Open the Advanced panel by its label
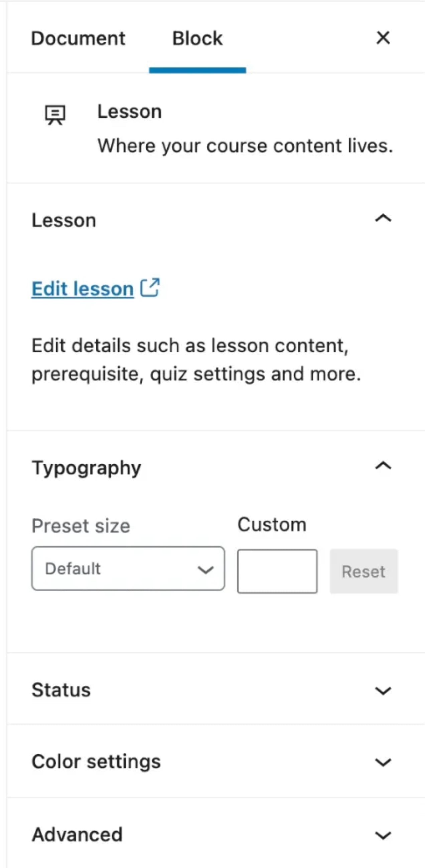Image resolution: width=425 pixels, height=868 pixels. pos(77,835)
